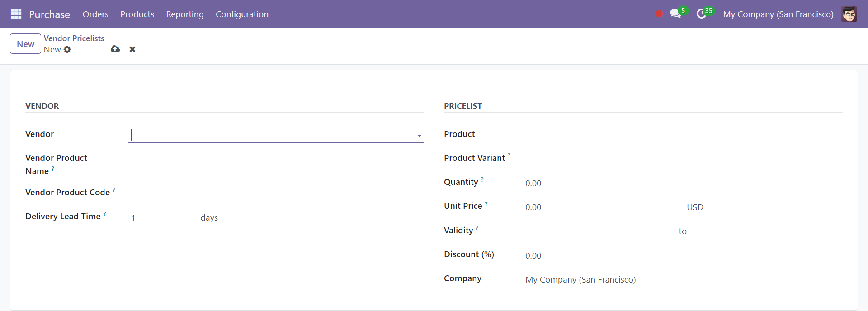This screenshot has height=311, width=868.
Task: Click the Delivery Lead Time field
Action: (x=163, y=218)
